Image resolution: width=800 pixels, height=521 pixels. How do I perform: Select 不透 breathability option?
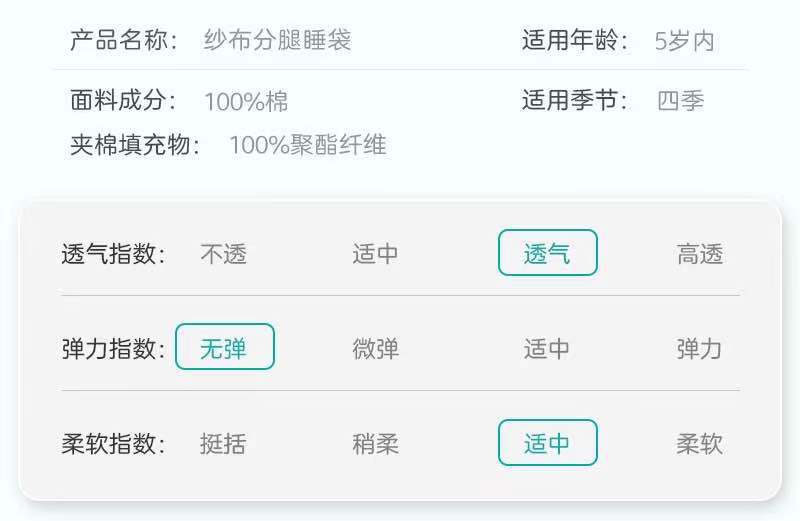223,254
